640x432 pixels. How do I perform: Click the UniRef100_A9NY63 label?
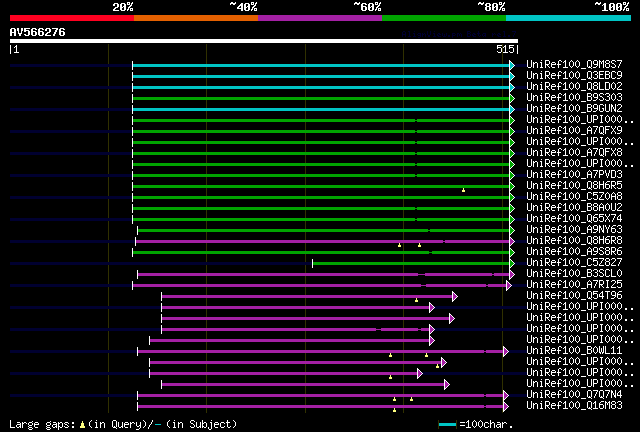(574, 230)
